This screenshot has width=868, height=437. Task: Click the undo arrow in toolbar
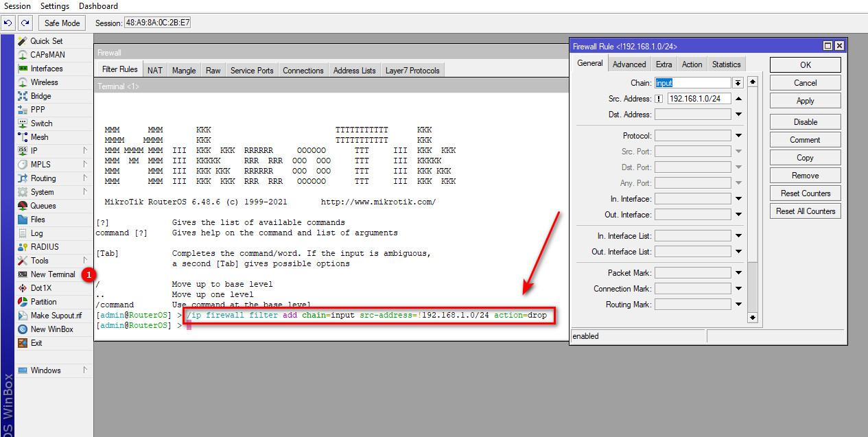(8, 23)
